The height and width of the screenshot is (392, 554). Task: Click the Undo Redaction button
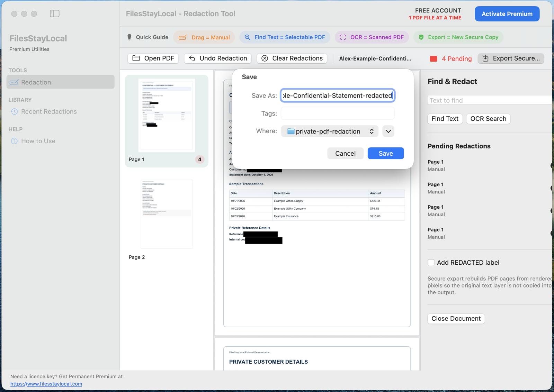(218, 58)
